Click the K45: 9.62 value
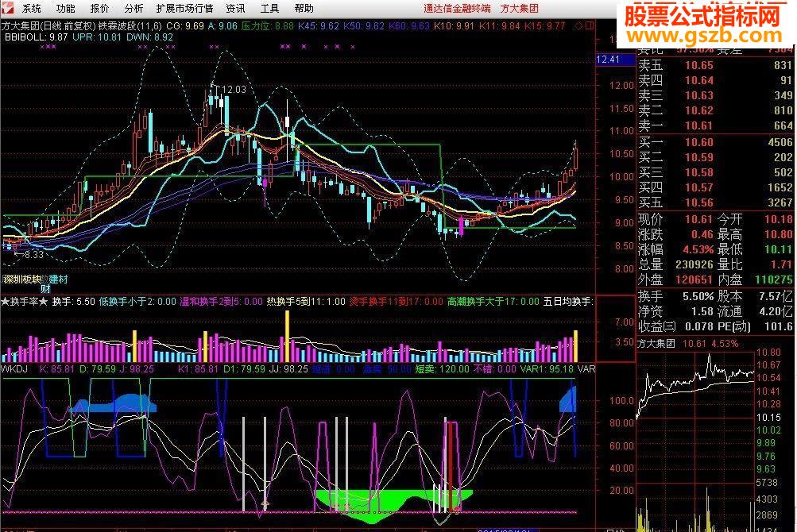 point(319,26)
